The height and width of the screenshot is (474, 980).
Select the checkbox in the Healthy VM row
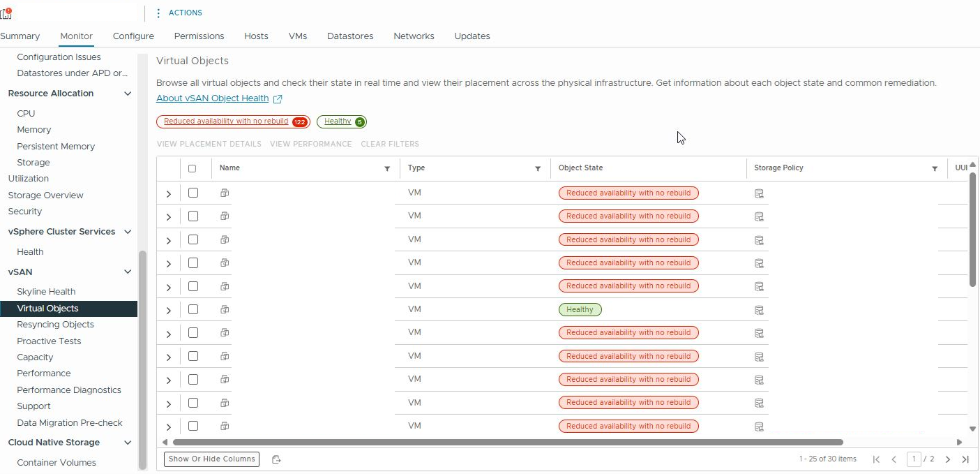pyautogui.click(x=193, y=309)
